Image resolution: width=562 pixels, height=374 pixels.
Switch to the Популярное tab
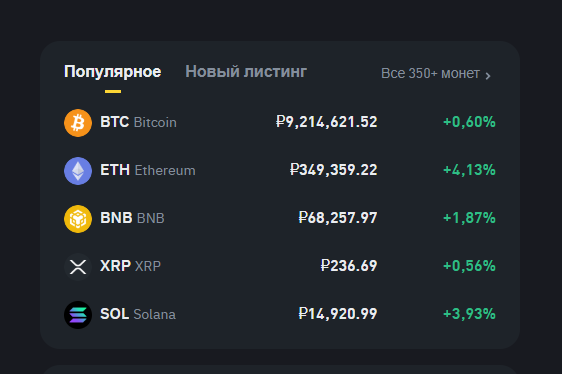pos(113,72)
